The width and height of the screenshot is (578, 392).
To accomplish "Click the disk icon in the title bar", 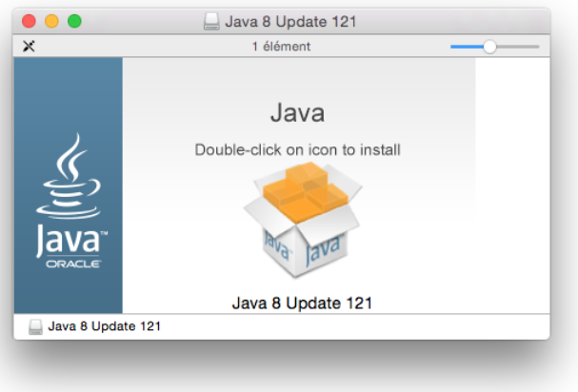I will 211,21.
